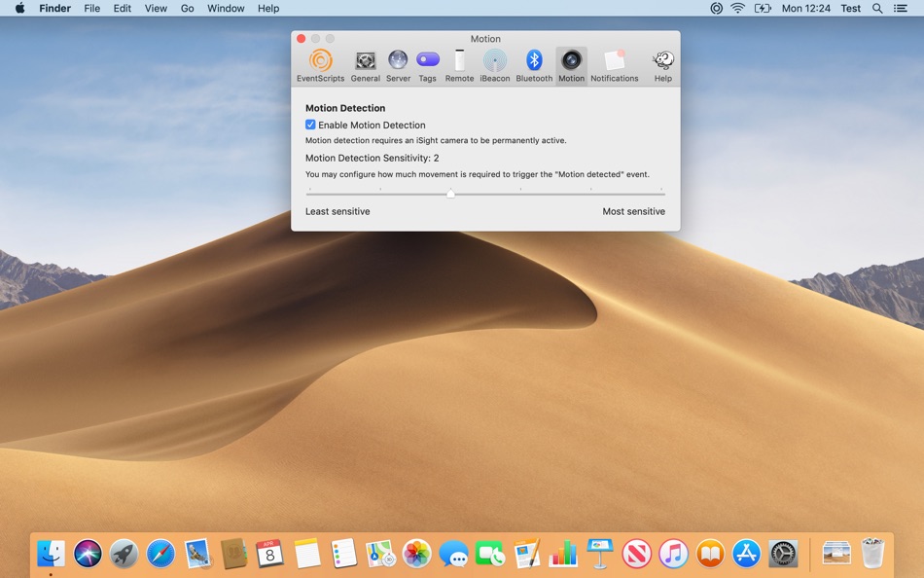Open Reminders from the Dock
This screenshot has width=924, height=578.
(343, 554)
